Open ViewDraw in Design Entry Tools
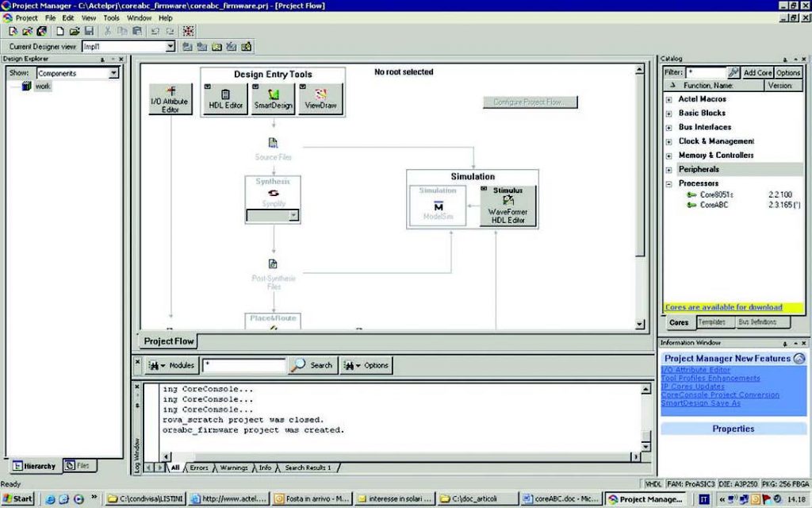The height and width of the screenshot is (508, 812). point(320,100)
